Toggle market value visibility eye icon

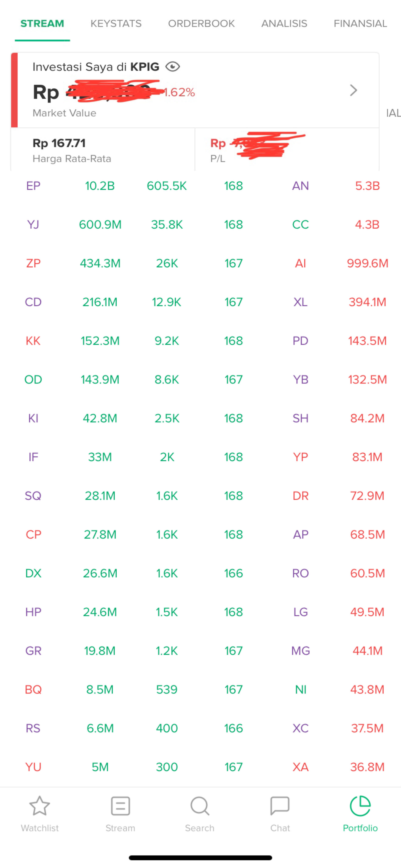173,67
